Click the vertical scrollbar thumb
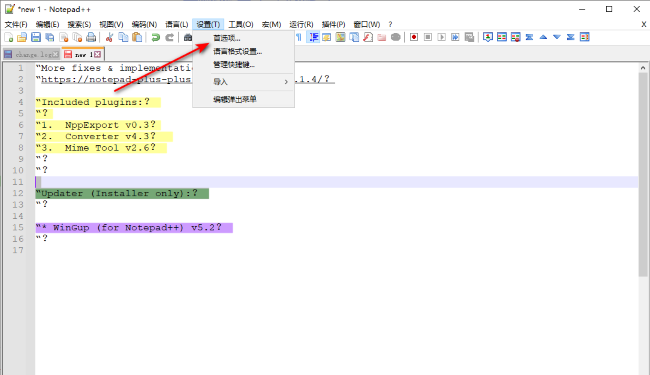Viewport: 650px width, 375px height. pos(643,174)
